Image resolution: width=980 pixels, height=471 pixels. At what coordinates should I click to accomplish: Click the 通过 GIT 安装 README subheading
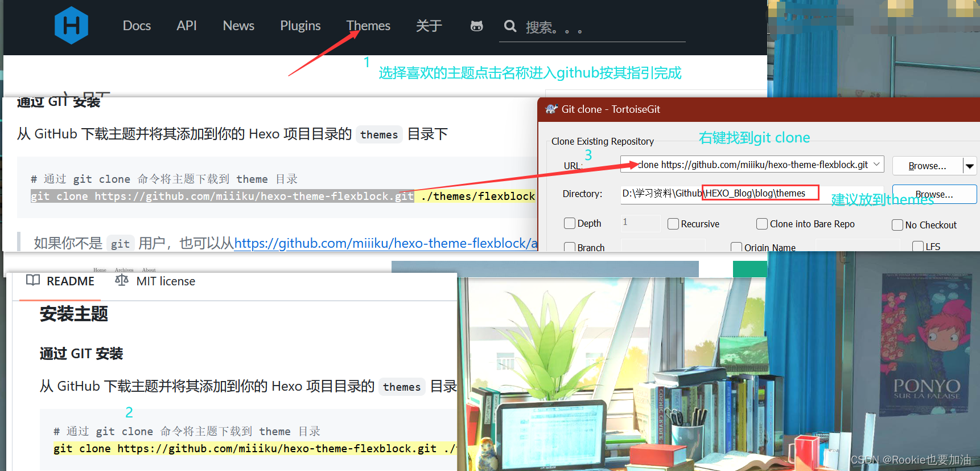click(x=81, y=354)
